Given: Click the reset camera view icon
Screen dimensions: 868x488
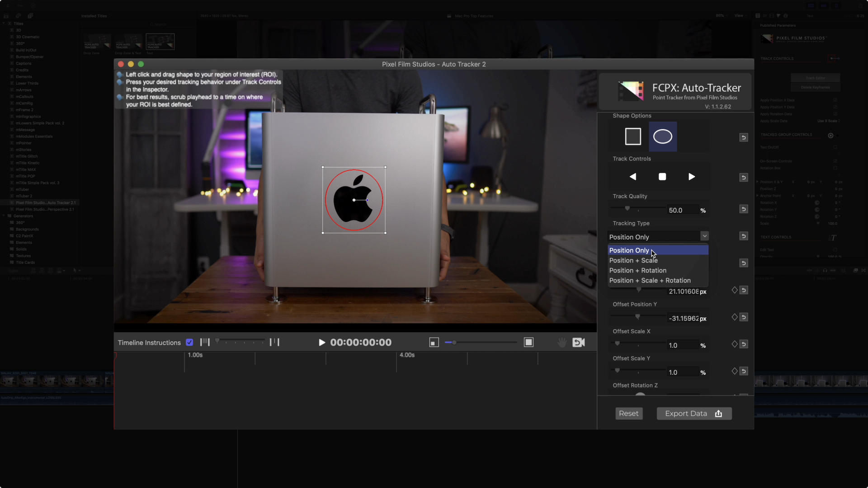Looking at the screenshot, I should pyautogui.click(x=579, y=343).
